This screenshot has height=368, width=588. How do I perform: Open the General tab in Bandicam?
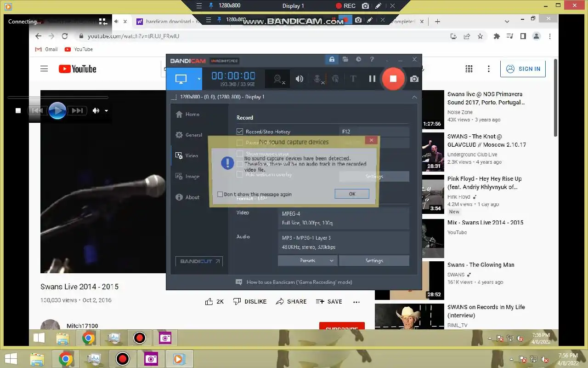click(189, 135)
